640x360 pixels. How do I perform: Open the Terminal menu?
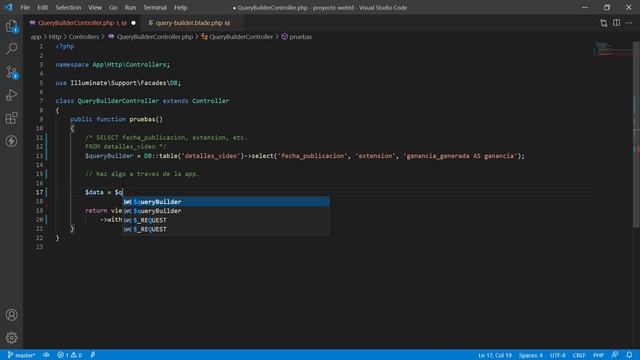[155, 7]
